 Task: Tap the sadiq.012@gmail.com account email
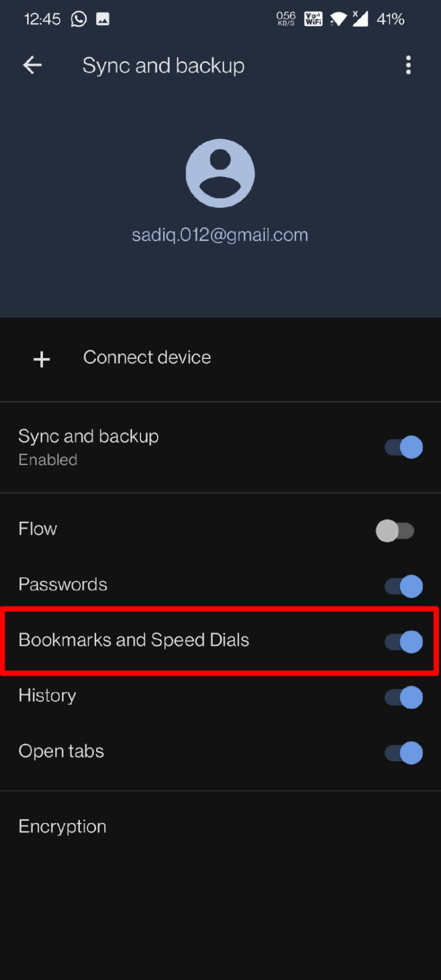220,235
